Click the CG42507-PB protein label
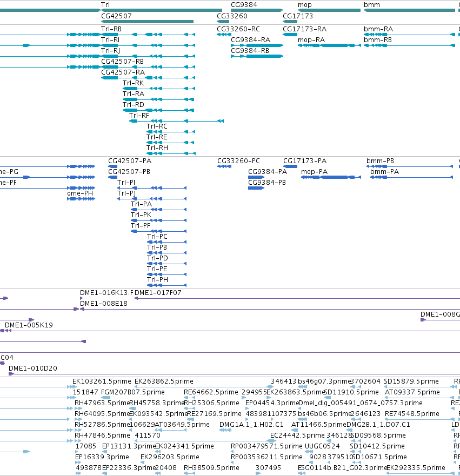The height and width of the screenshot is (476, 460). click(129, 172)
